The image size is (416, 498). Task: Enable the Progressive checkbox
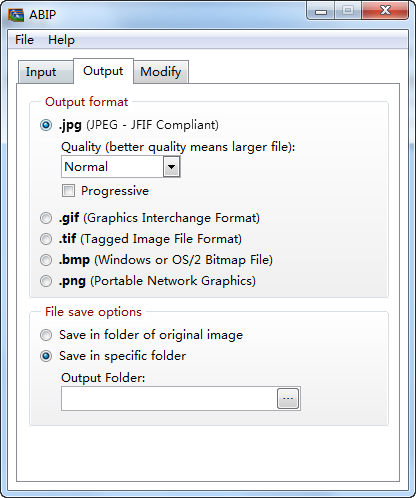click(68, 191)
